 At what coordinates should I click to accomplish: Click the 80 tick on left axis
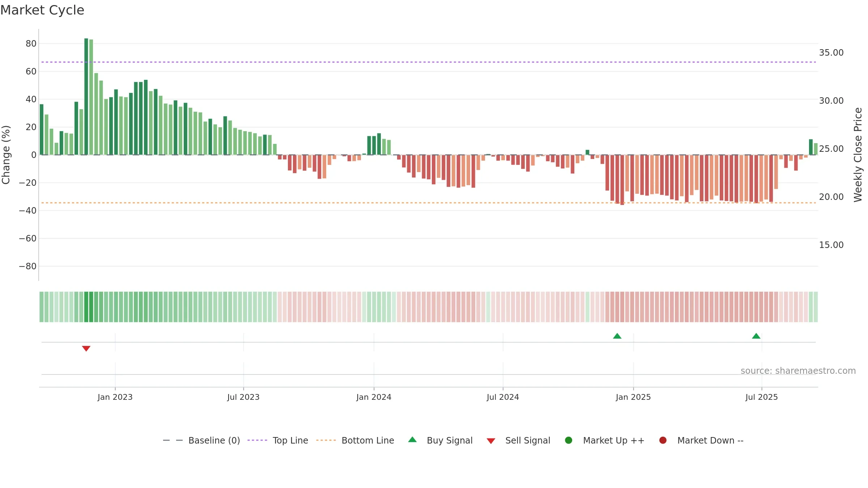(31, 44)
